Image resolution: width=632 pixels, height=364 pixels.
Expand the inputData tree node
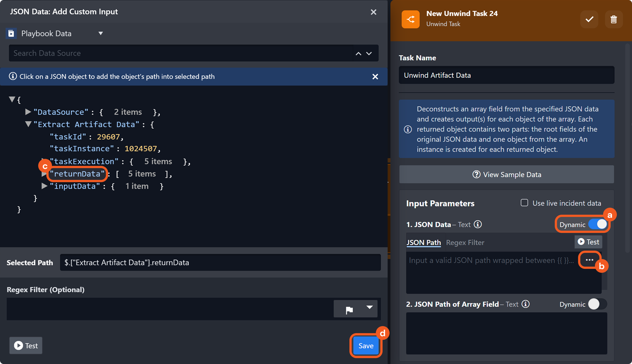tap(44, 186)
